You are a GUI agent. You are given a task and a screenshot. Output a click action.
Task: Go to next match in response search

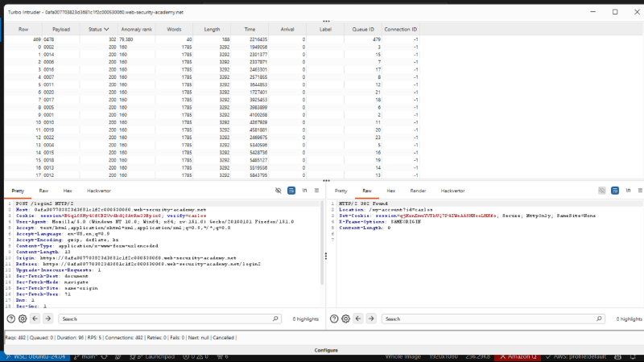371,319
